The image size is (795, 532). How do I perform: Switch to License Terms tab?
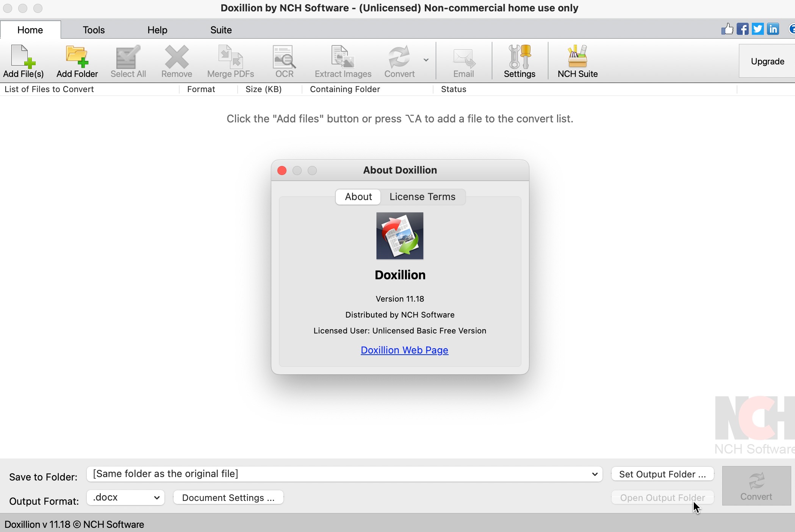point(423,197)
